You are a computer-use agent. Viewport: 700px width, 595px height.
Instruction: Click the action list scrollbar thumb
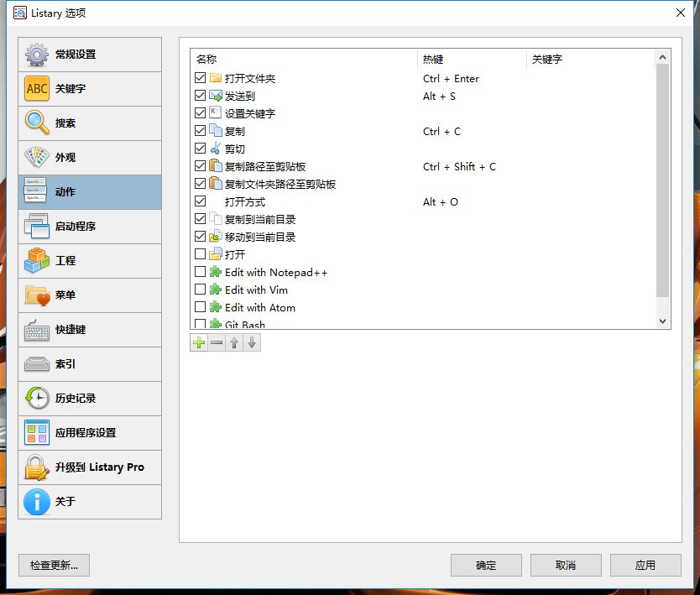point(662,180)
